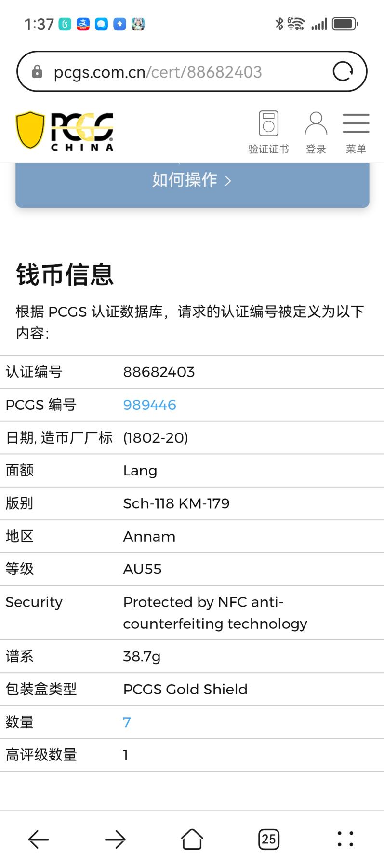Go back with the browser back arrow
The width and height of the screenshot is (384, 868).
(39, 840)
